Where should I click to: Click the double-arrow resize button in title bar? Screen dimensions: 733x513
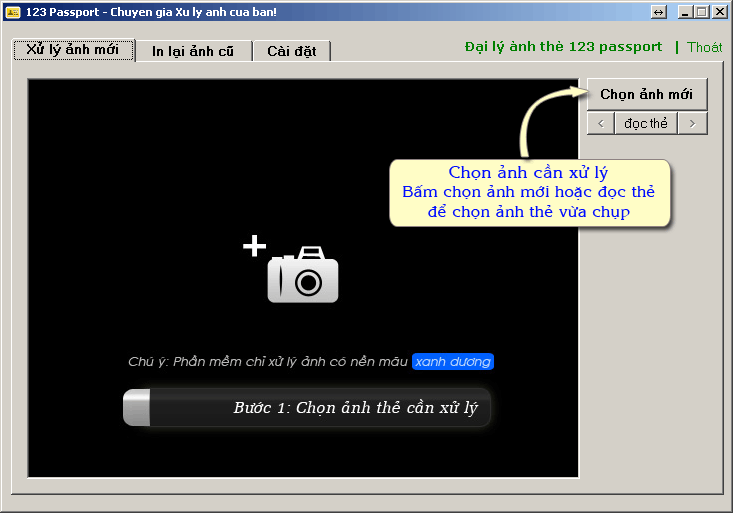coord(658,11)
